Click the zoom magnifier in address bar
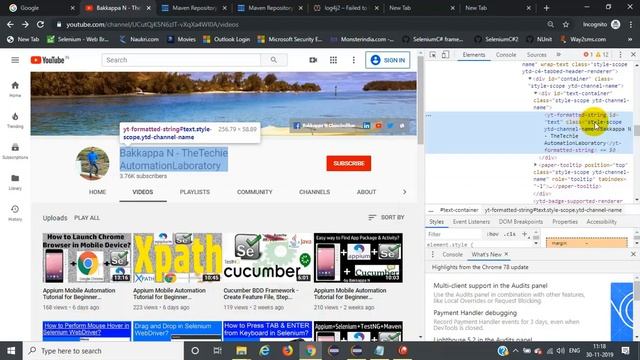 pyautogui.click(x=551, y=24)
